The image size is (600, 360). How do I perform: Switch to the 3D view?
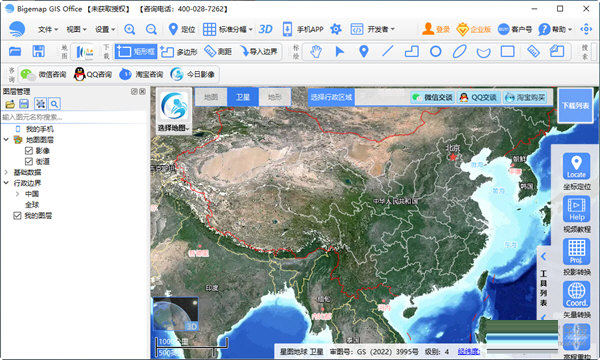pyautogui.click(x=265, y=29)
